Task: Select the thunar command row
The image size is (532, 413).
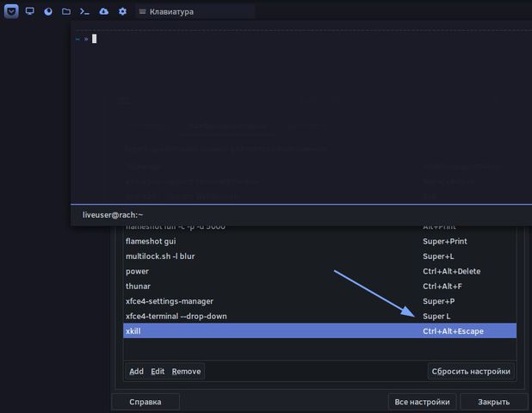Action: (x=319, y=287)
